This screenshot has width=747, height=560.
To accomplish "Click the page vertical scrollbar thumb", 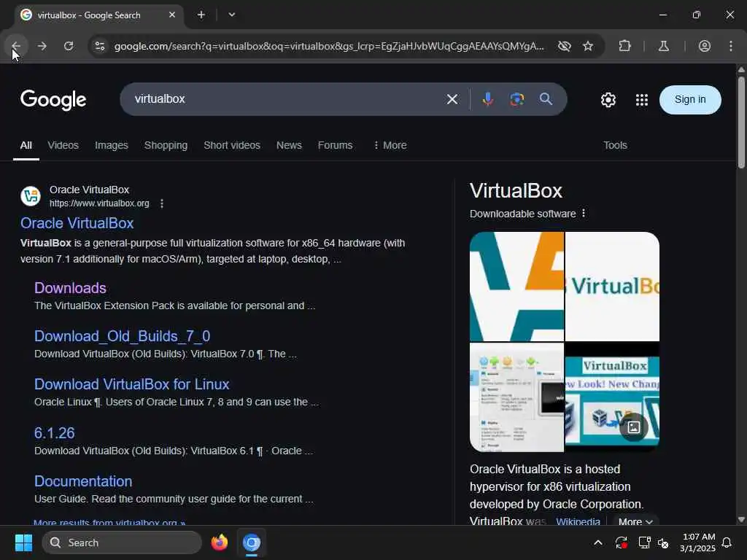I will [x=741, y=122].
